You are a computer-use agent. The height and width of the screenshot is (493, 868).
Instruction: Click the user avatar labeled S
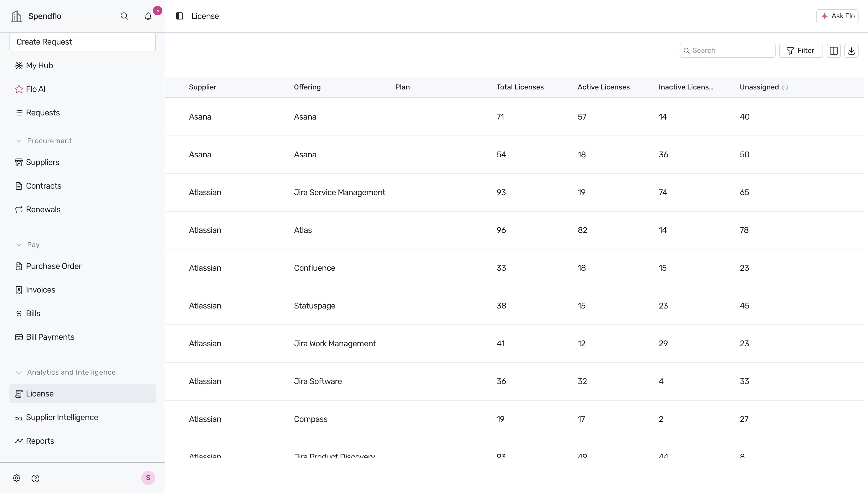click(x=148, y=478)
